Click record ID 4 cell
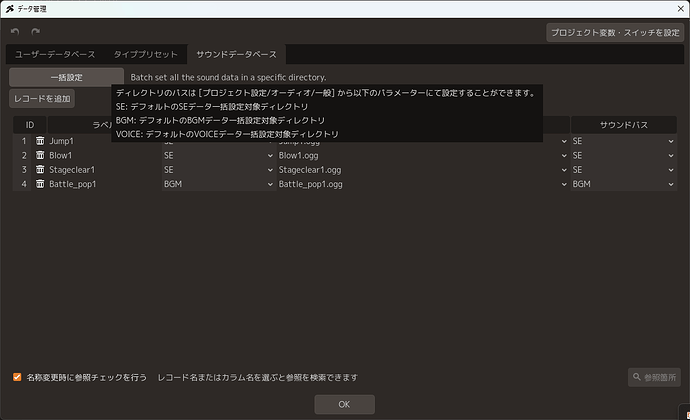Screen dimensions: 690x420 point(24,184)
